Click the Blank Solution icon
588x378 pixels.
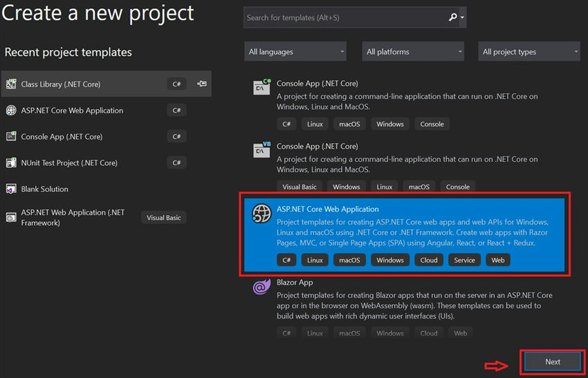11,189
